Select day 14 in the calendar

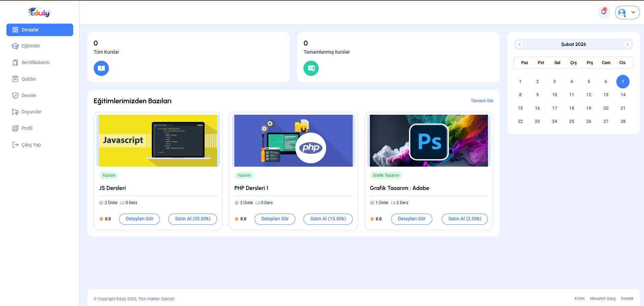click(x=623, y=95)
